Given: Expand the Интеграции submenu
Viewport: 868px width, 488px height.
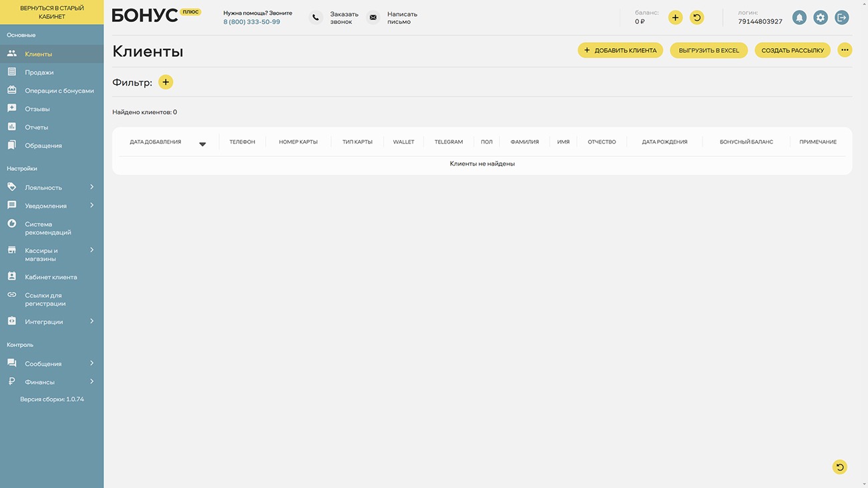Looking at the screenshot, I should (91, 322).
